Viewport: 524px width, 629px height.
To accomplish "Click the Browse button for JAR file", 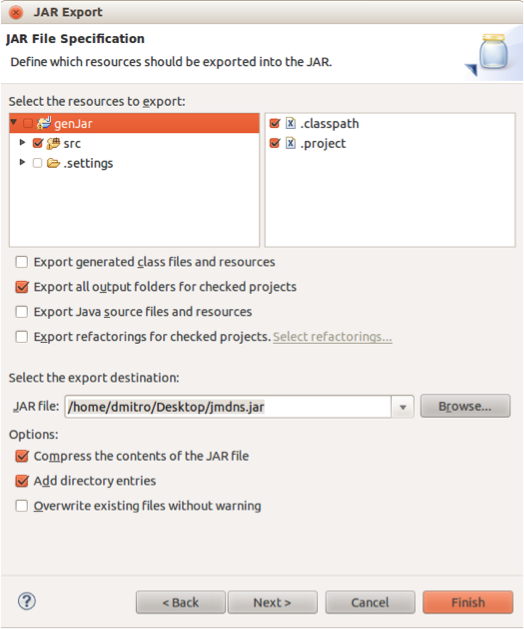I will click(465, 406).
